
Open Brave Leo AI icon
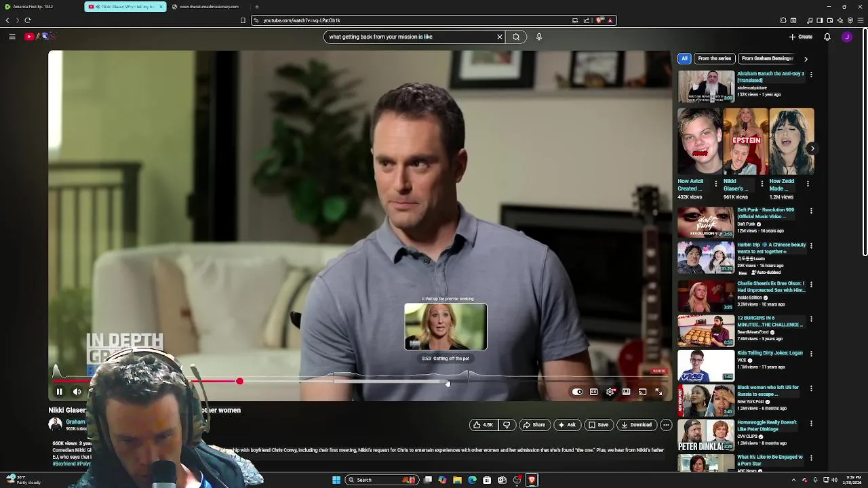click(840, 20)
